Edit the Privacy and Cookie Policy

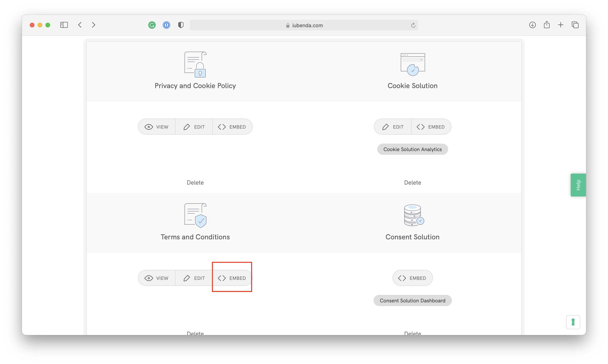(x=194, y=127)
